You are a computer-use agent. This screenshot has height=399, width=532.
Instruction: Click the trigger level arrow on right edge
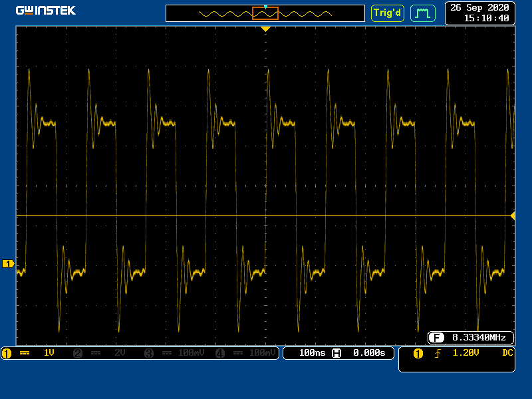point(512,216)
